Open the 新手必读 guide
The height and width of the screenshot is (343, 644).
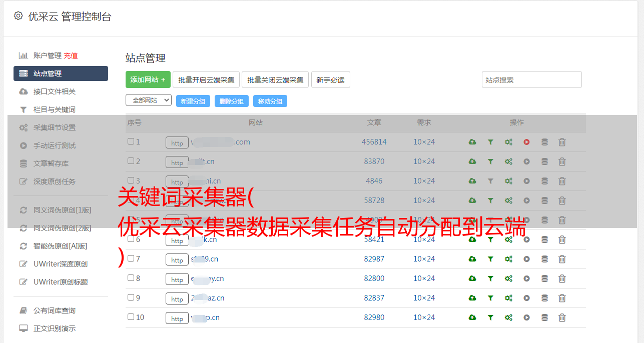[x=331, y=79]
